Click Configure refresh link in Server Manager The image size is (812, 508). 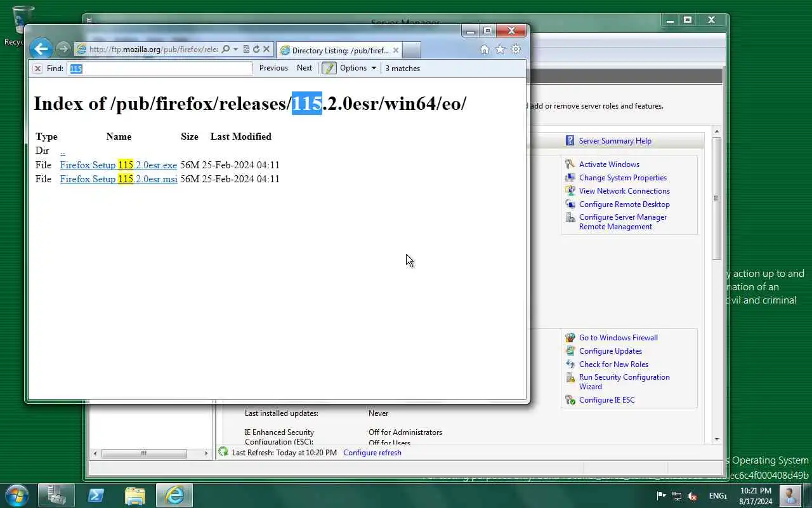(x=372, y=453)
